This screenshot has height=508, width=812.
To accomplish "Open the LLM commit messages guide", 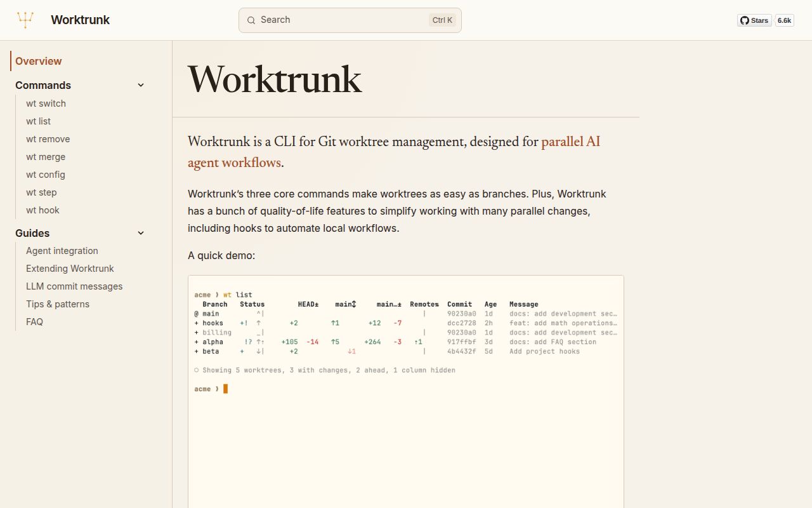I will 74,286.
